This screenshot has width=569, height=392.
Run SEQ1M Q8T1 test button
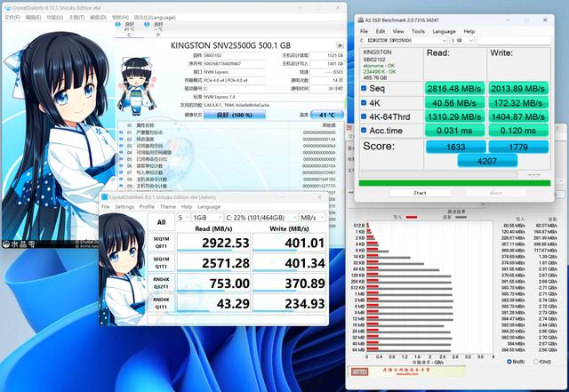[x=161, y=243]
